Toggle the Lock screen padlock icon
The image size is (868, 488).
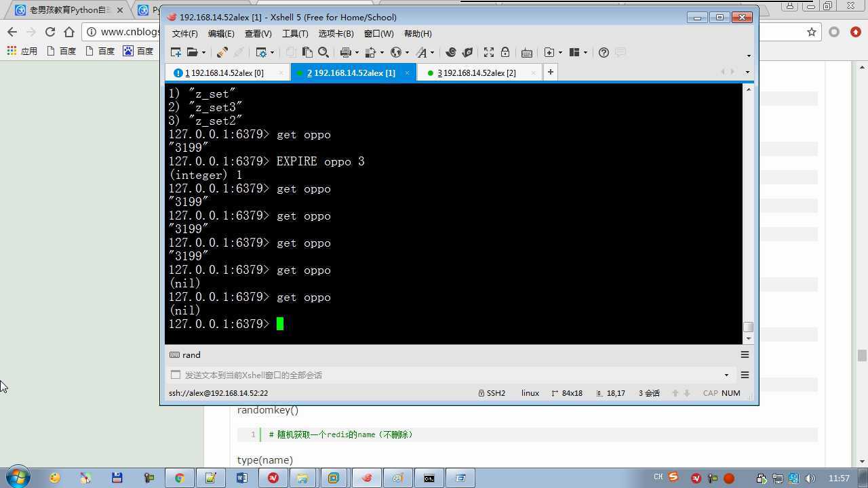[505, 52]
